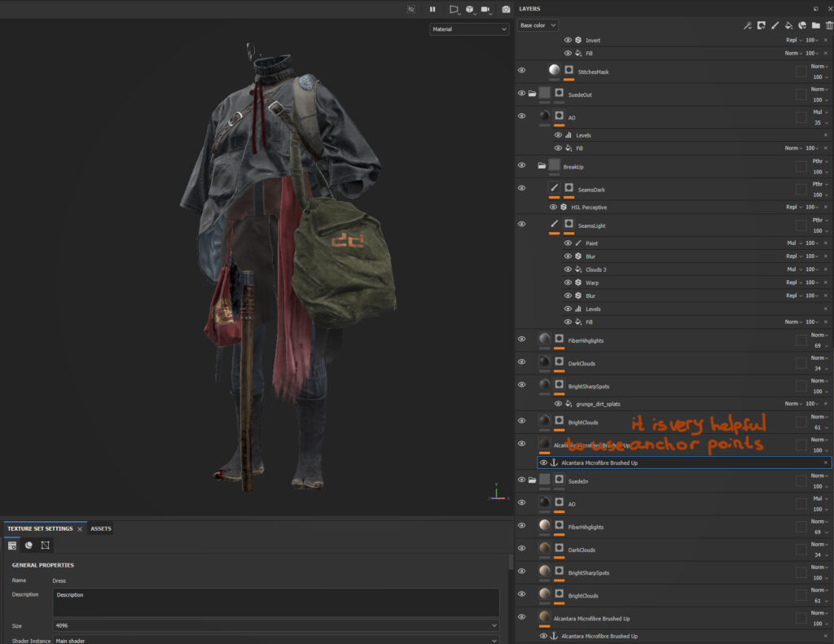The width and height of the screenshot is (834, 644).
Task: Select the SeamsDark layer
Action: [x=591, y=190]
